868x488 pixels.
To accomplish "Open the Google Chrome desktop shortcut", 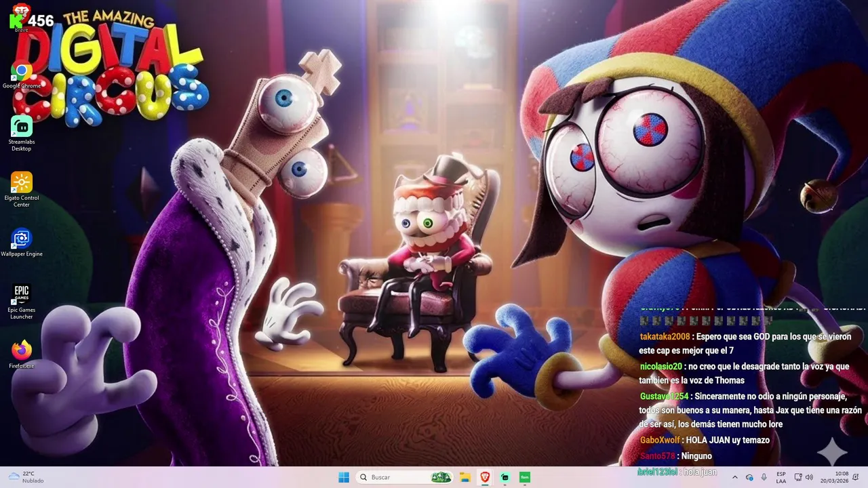I will [x=22, y=75].
